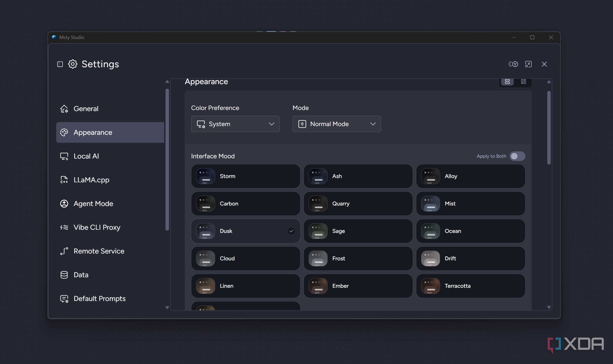This screenshot has width=613, height=364.
Task: Select the Dusk mood with checkmark
Action: tap(246, 231)
